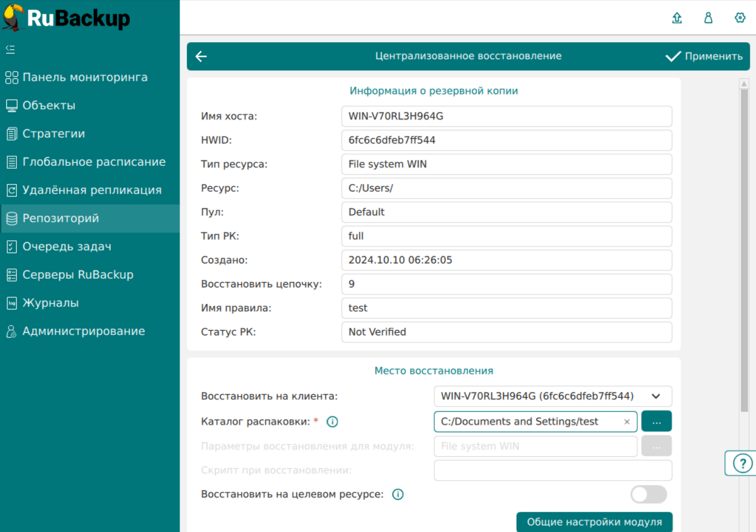Open the settings gear icon
Screen dimensions: 756x532
tap(740, 18)
